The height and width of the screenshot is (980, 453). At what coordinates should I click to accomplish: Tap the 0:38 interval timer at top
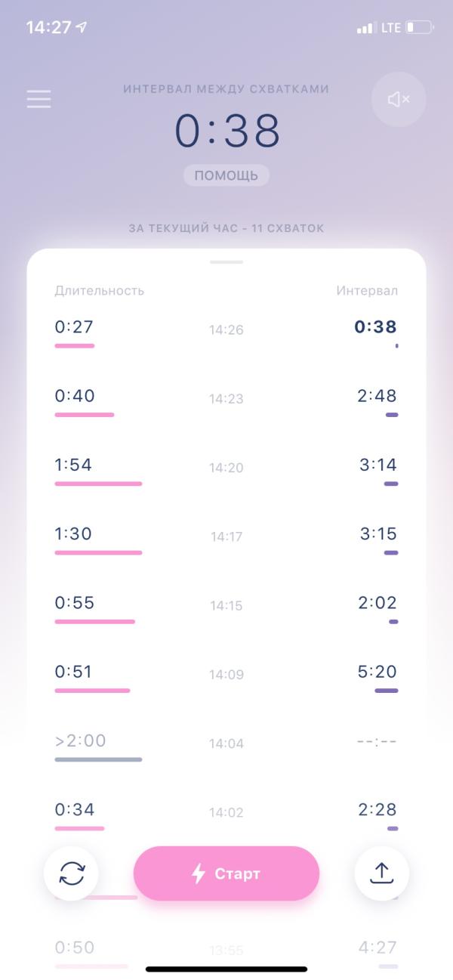227,131
